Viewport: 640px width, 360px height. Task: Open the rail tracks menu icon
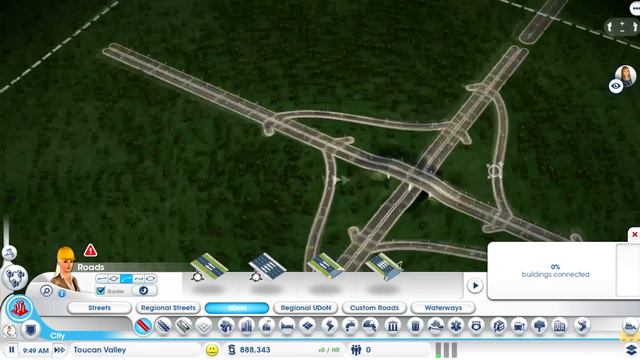[x=183, y=326]
